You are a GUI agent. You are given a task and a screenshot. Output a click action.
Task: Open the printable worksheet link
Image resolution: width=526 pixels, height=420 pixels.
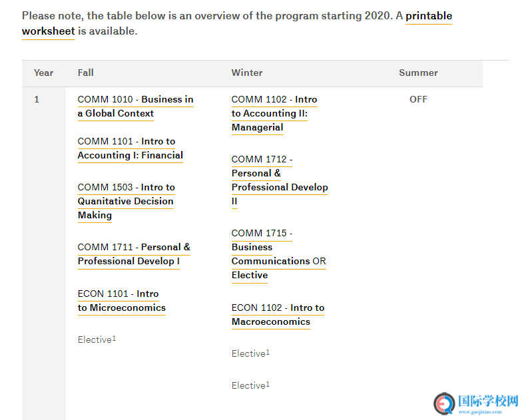point(428,16)
